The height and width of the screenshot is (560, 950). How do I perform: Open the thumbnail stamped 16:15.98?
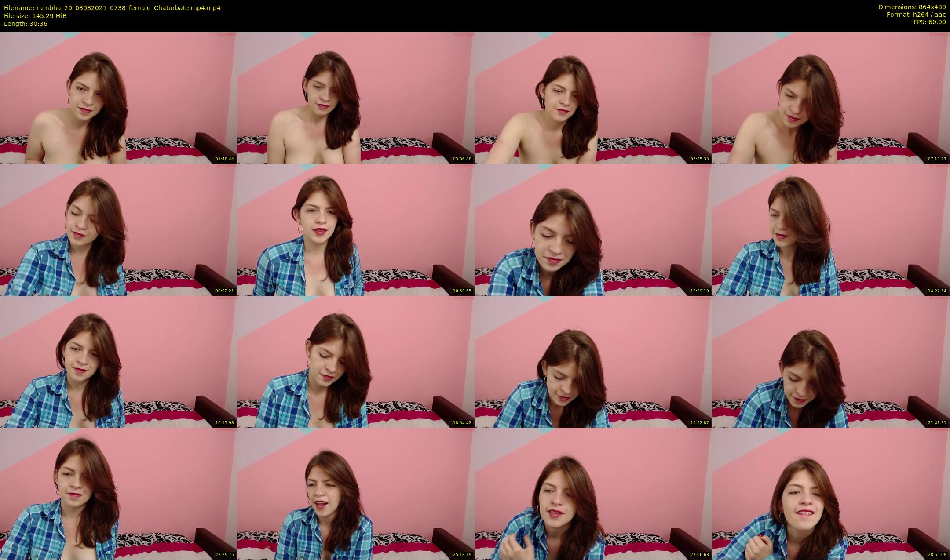coord(119,361)
